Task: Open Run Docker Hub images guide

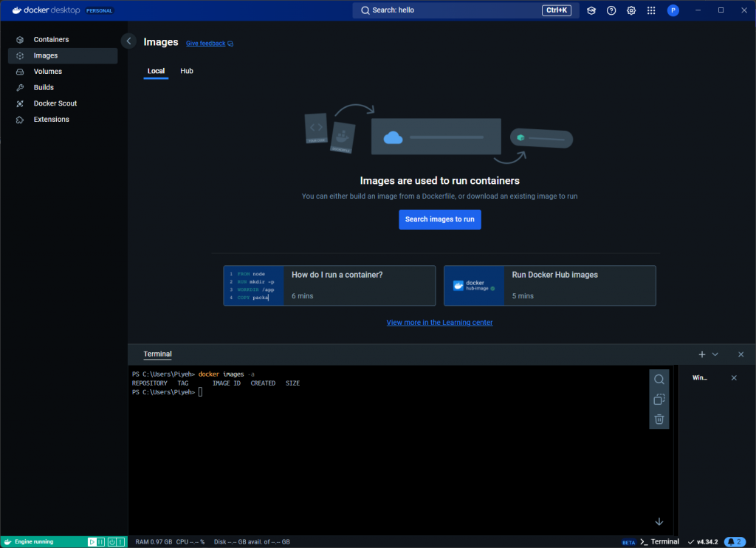Action: 549,286
